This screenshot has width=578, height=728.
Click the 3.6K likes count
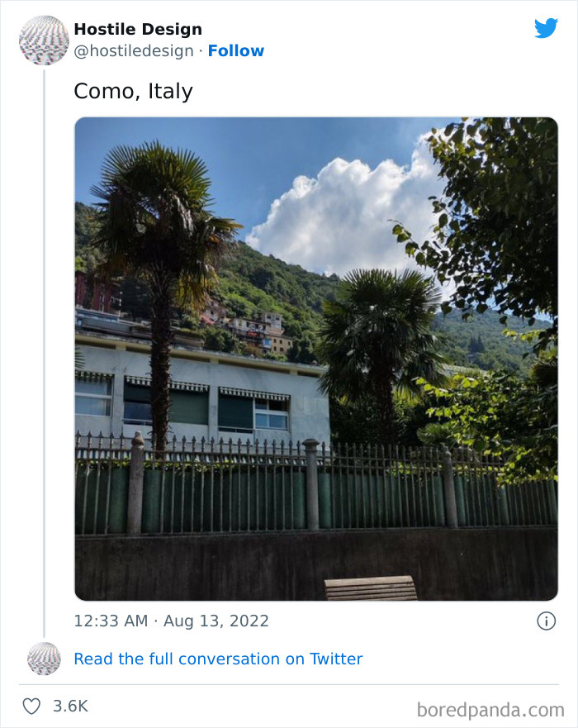click(x=70, y=707)
